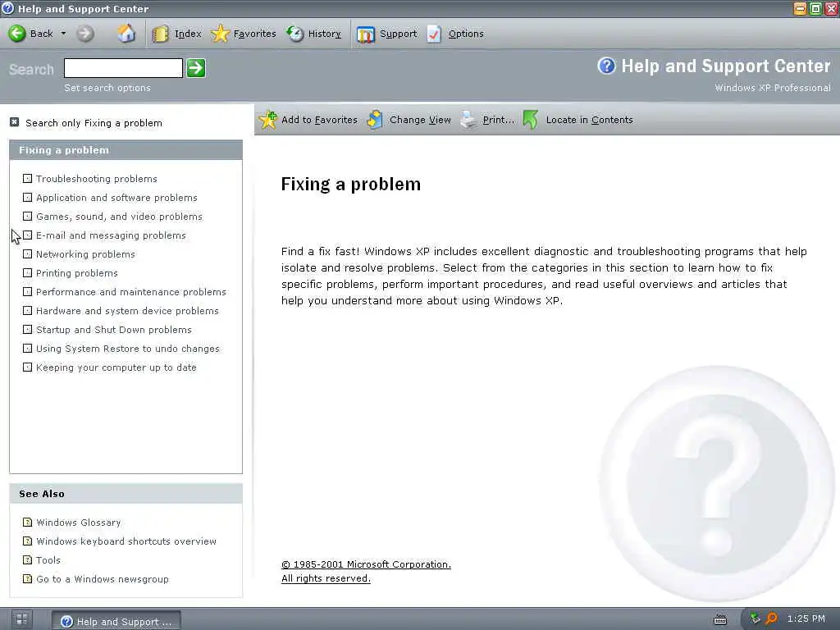Focus the Search text box
Screen dimensions: 840x630
(x=123, y=68)
